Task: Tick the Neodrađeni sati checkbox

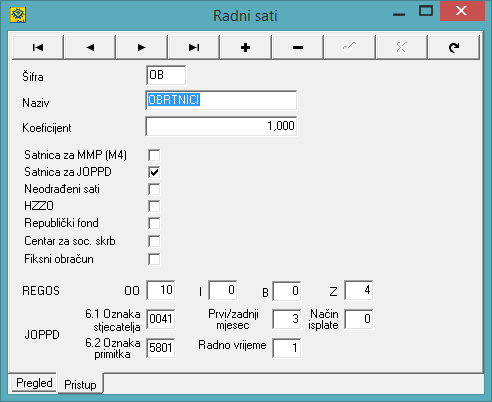Action: click(154, 189)
